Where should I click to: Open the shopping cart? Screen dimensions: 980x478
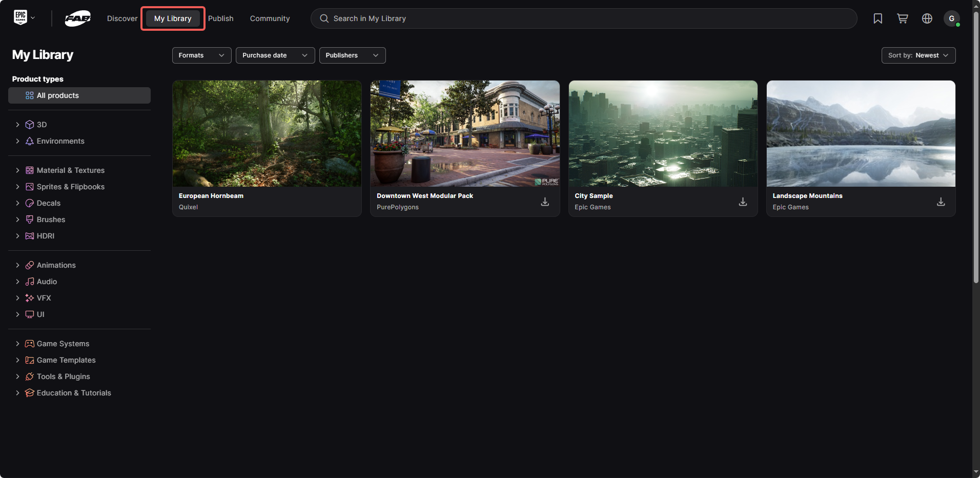(902, 18)
